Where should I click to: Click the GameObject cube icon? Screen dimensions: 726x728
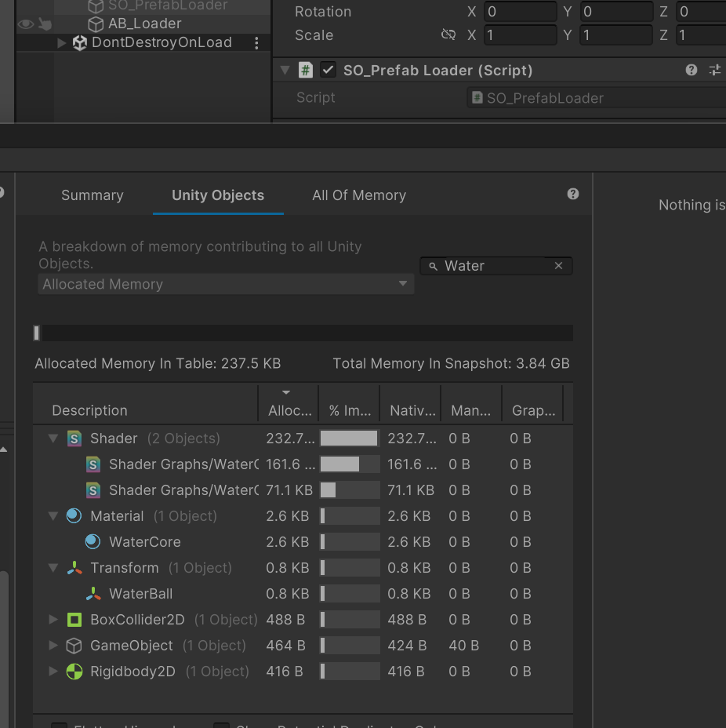pyautogui.click(x=74, y=646)
